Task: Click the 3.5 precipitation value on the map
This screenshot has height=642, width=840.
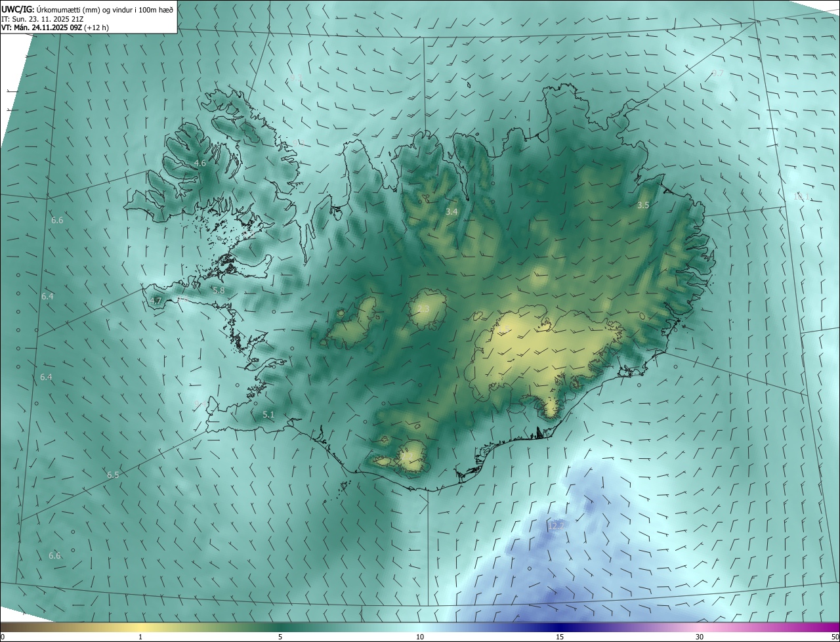Action: click(643, 205)
